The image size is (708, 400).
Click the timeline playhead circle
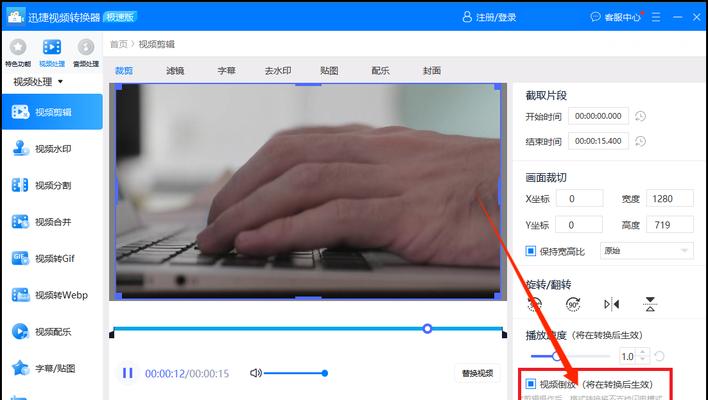tap(427, 329)
